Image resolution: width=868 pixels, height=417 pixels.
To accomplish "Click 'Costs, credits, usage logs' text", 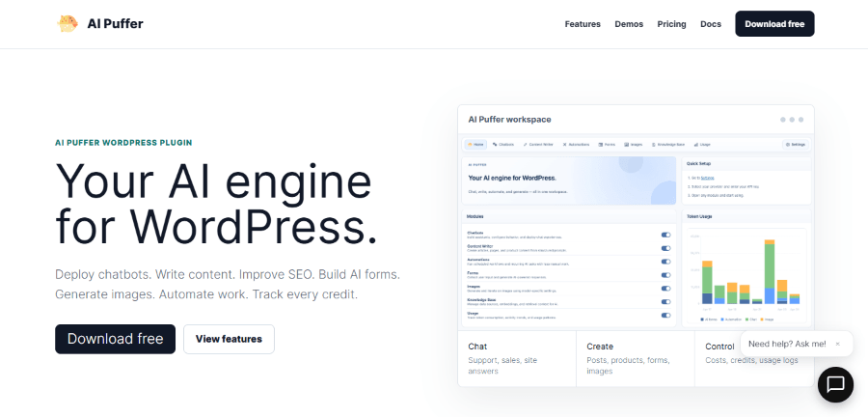I will pos(751,360).
